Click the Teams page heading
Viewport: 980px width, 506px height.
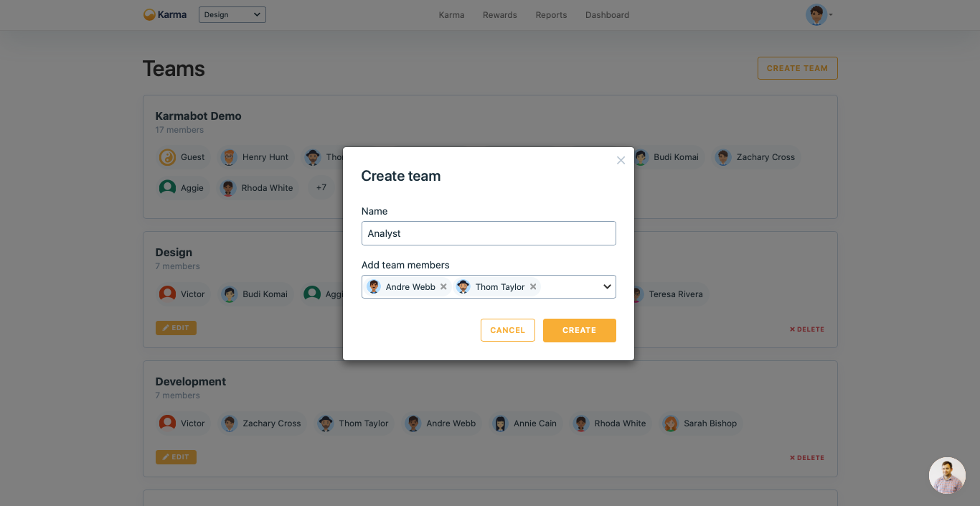coord(174,69)
